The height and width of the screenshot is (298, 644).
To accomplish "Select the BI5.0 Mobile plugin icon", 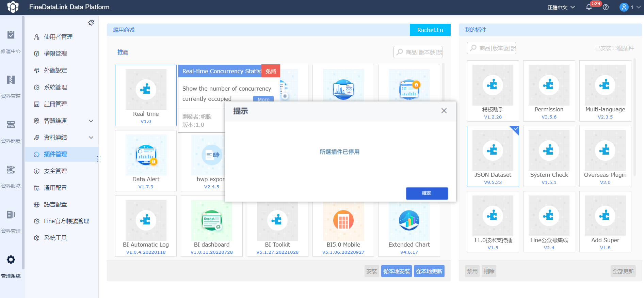I will (x=343, y=220).
